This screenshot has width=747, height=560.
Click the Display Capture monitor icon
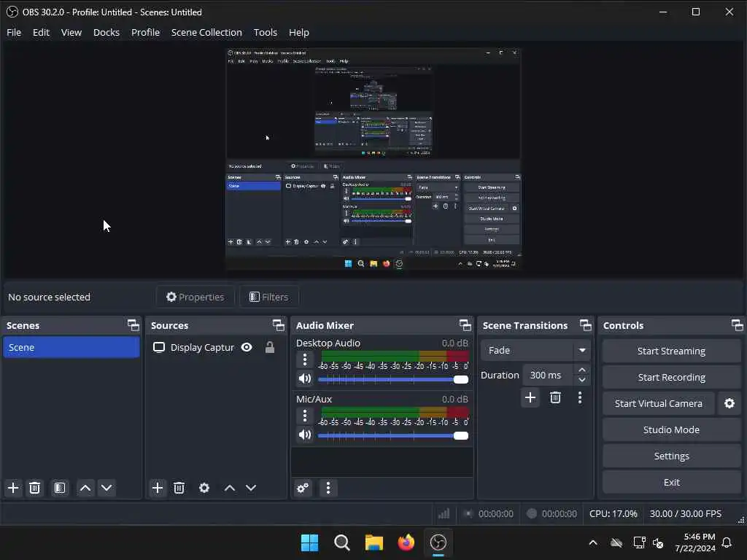(x=158, y=347)
